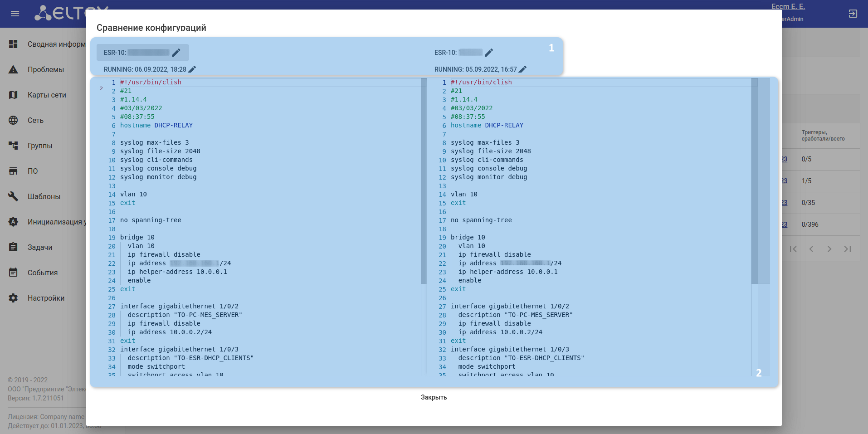Click the logout icon in the header

(853, 14)
